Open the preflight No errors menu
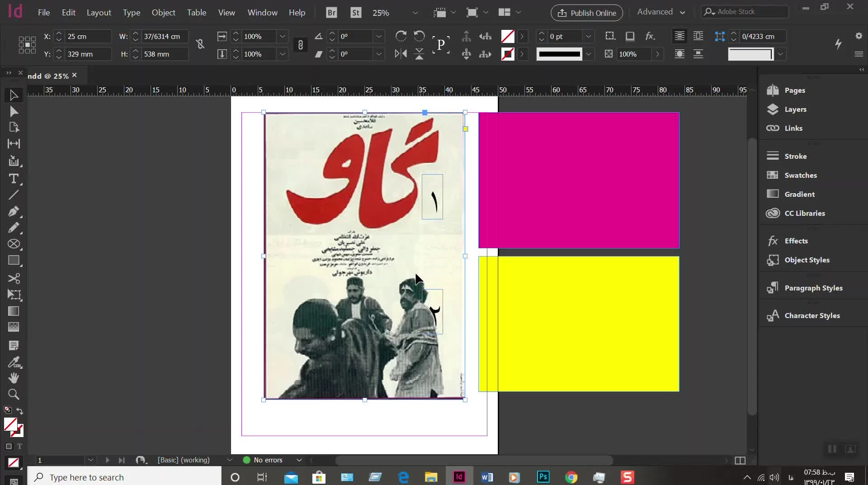The height and width of the screenshot is (485, 868). pyautogui.click(x=299, y=460)
